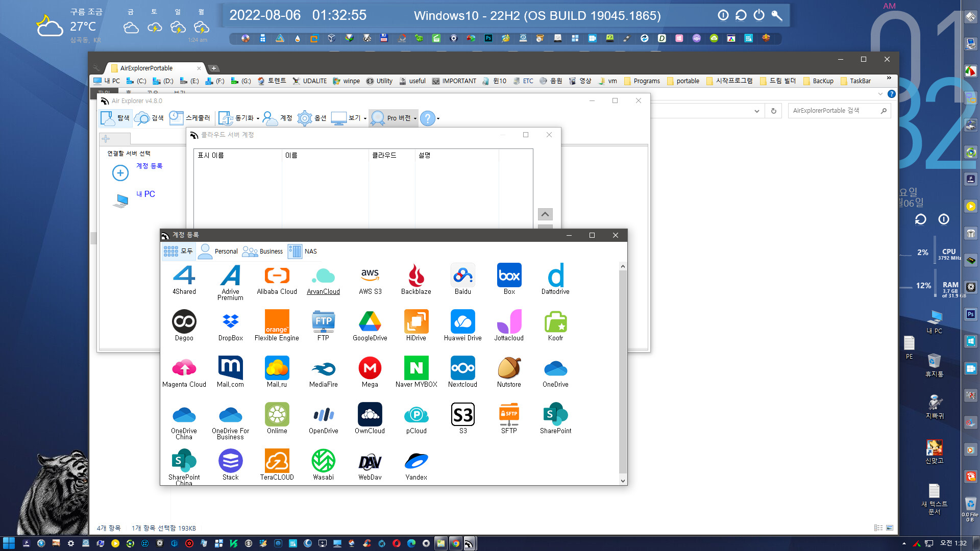Select orange Flexible Engine service
This screenshot has width=980, height=551.
point(277,326)
